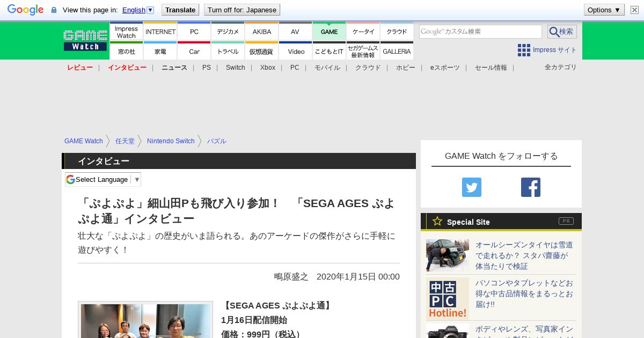The width and height of the screenshot is (644, 338).
Task: Open the こどもとIT site tab
Action: click(x=329, y=50)
